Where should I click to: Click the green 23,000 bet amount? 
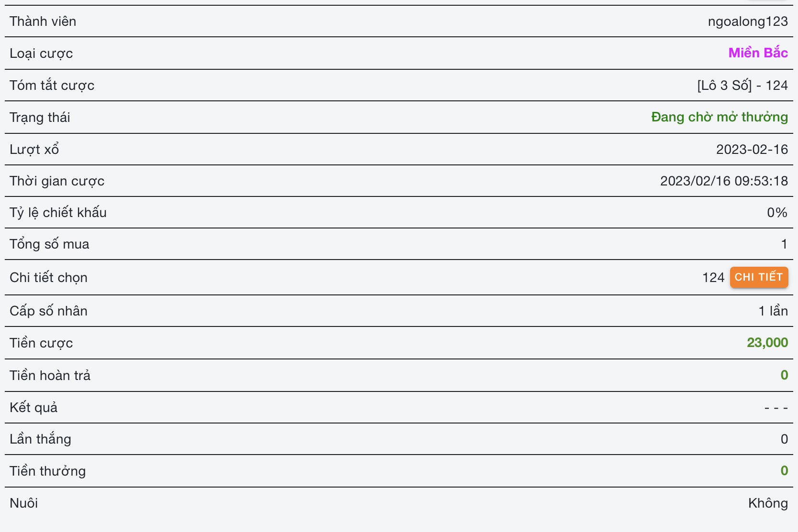click(767, 343)
